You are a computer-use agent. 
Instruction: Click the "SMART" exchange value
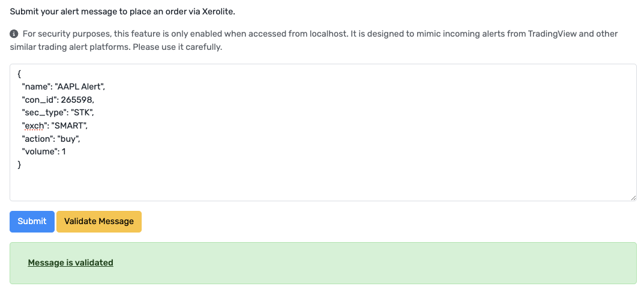pos(68,126)
